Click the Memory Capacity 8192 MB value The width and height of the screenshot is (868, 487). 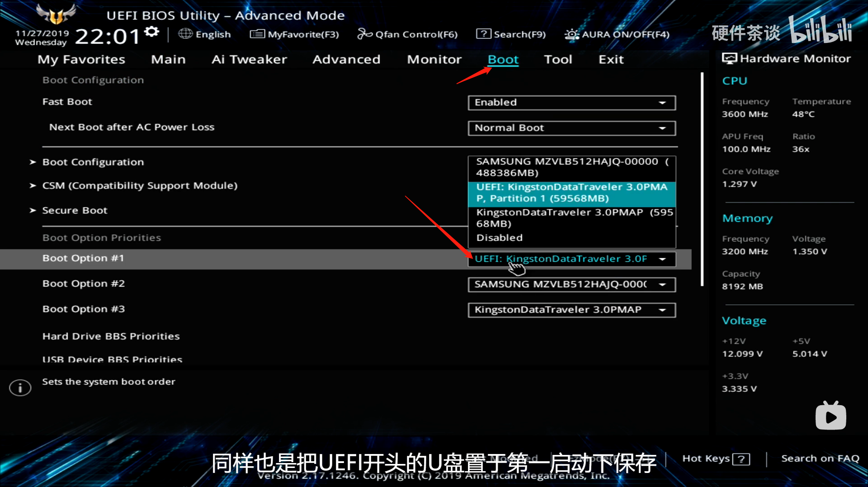click(742, 287)
